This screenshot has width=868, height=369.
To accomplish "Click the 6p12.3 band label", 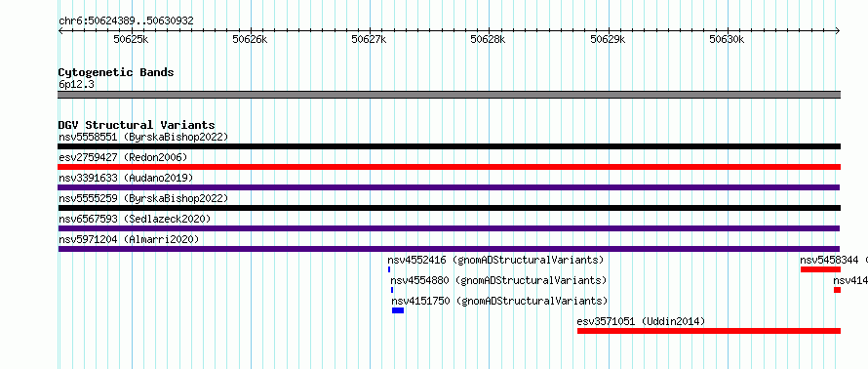I will (76, 84).
